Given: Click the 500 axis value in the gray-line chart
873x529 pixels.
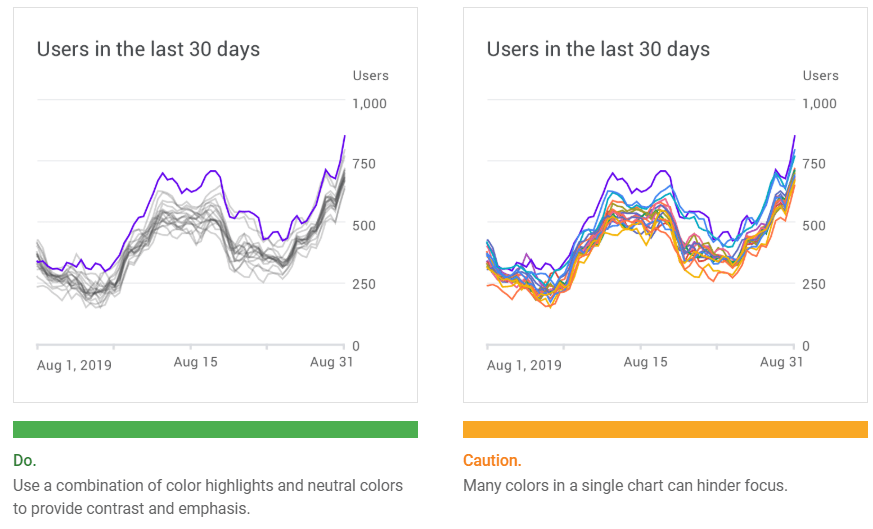Looking at the screenshot, I should pos(365,225).
